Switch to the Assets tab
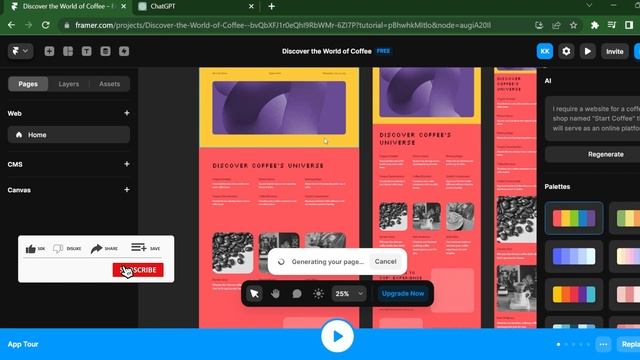This screenshot has width=640, height=360. click(x=109, y=84)
